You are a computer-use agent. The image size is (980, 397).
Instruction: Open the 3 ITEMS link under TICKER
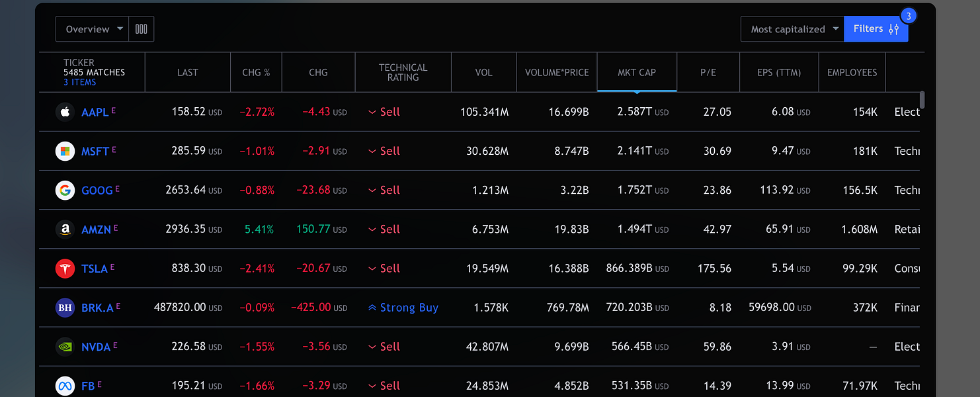click(x=80, y=82)
